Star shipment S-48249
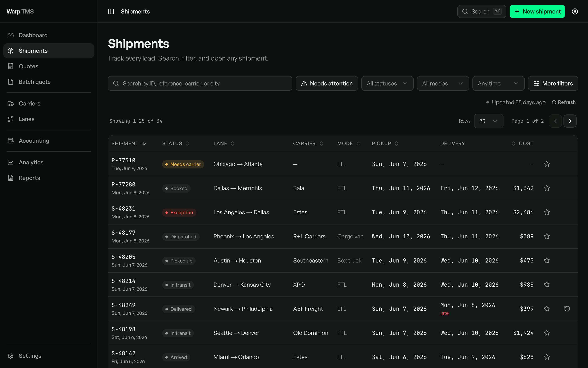The image size is (588, 368). tap(547, 309)
